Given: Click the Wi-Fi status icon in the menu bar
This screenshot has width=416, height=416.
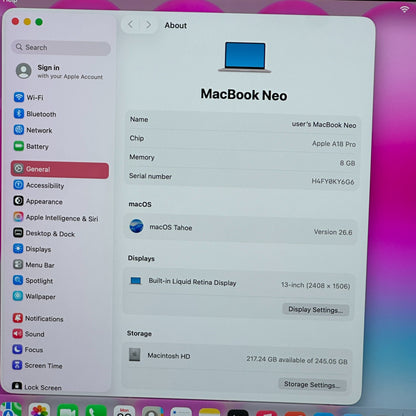Looking at the screenshot, I should click(x=404, y=9).
